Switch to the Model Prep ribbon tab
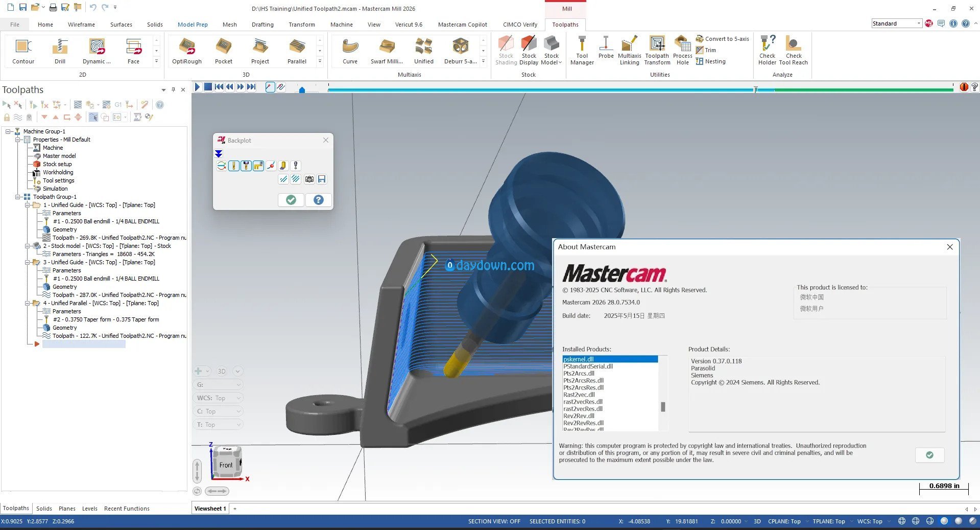Screen dimensions: 980x530 [193, 25]
